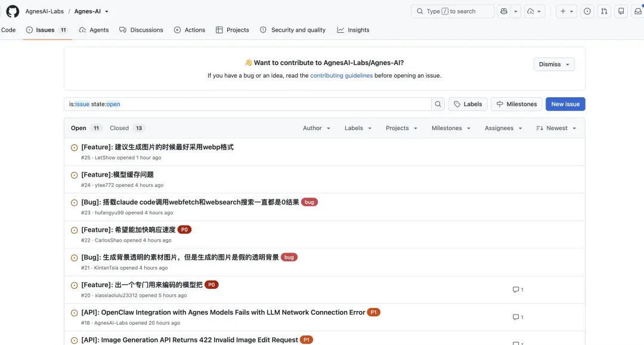644x345 pixels.
Task: Show Closed issues list
Action: (128, 128)
